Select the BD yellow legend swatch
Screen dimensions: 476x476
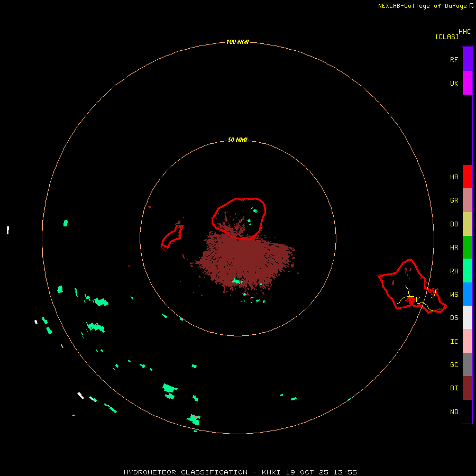467,224
